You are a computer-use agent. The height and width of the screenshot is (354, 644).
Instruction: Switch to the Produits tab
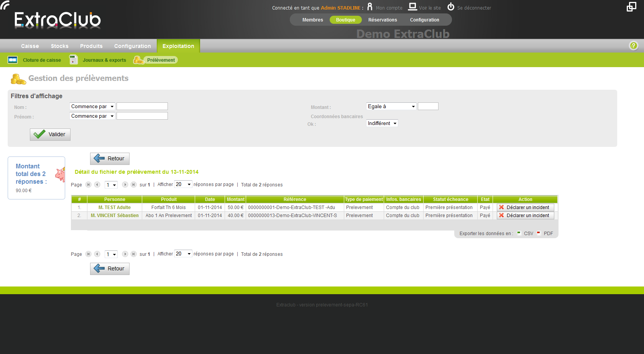point(91,46)
